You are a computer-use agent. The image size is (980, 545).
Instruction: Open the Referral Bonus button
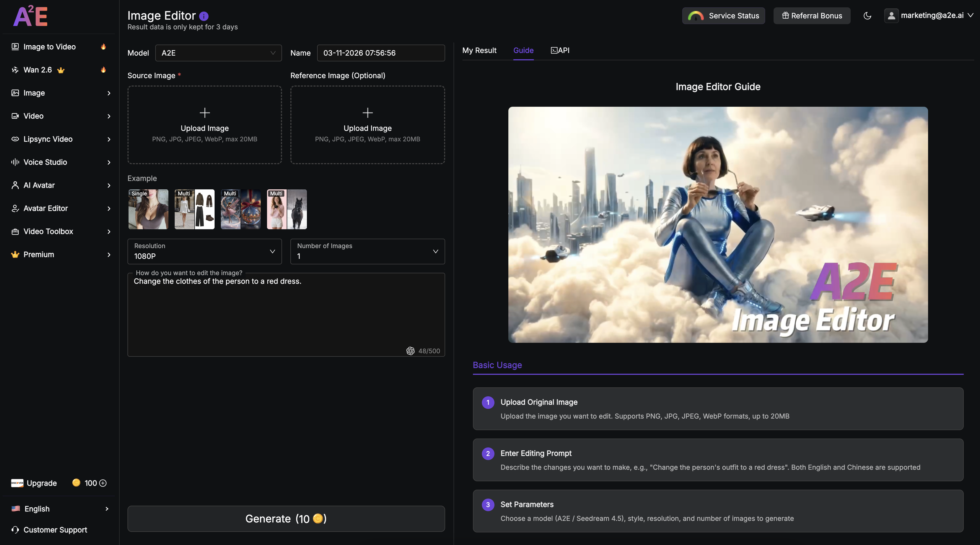[x=812, y=15]
